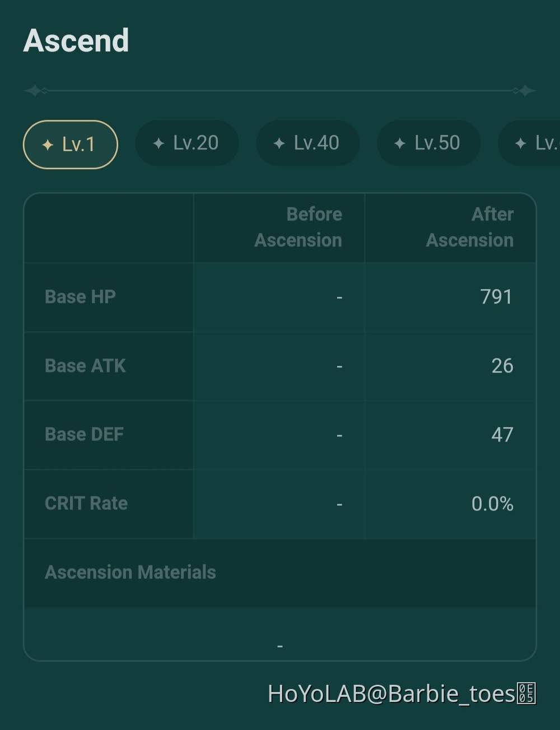Click the dash under Ascension Materials
The height and width of the screenshot is (730, 560).
pyautogui.click(x=279, y=645)
